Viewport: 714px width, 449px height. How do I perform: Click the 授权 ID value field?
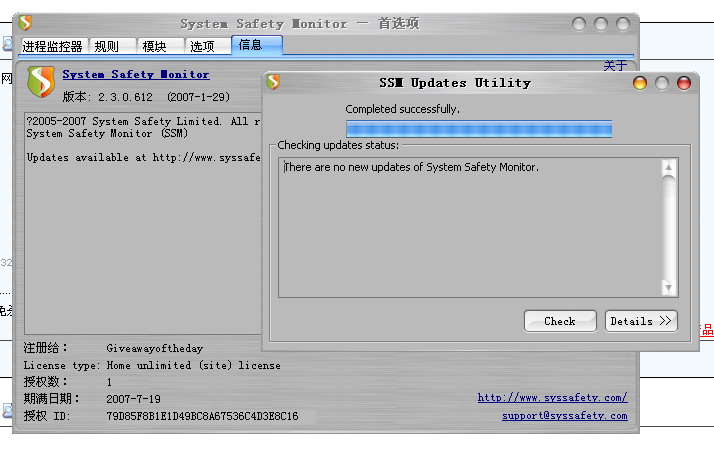tap(203, 416)
